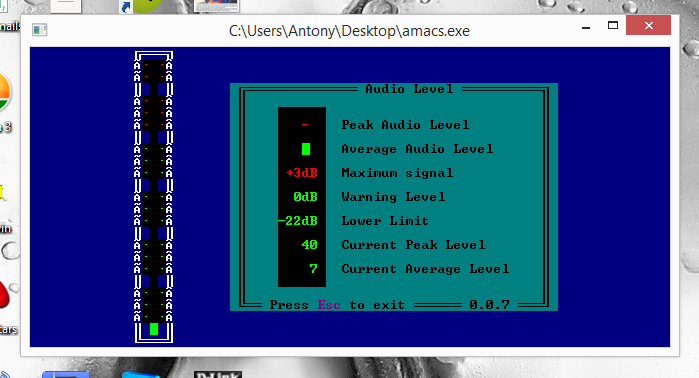Click the current average level value 7
Screen dimensions: 699x378
coord(313,269)
